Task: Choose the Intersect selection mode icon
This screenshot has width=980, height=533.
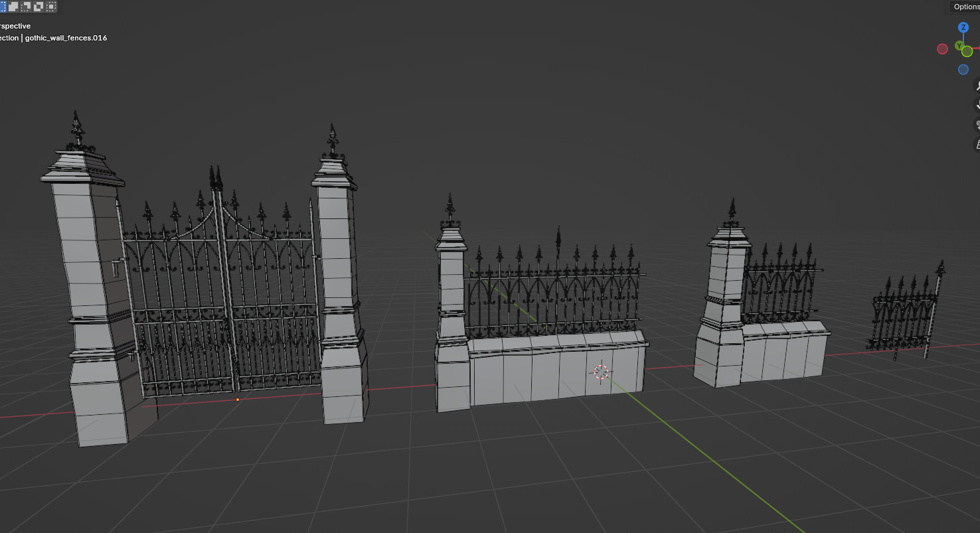Action: (x=50, y=7)
